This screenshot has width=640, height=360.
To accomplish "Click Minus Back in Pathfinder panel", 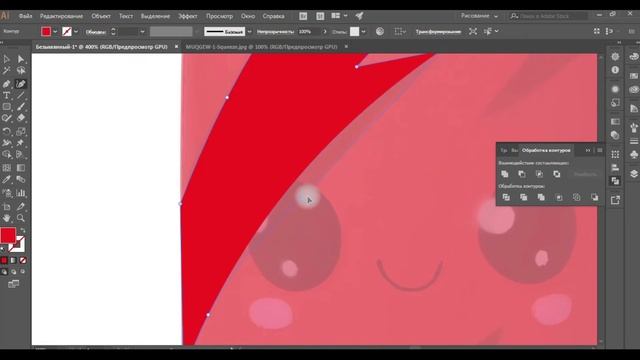I will (x=595, y=198).
